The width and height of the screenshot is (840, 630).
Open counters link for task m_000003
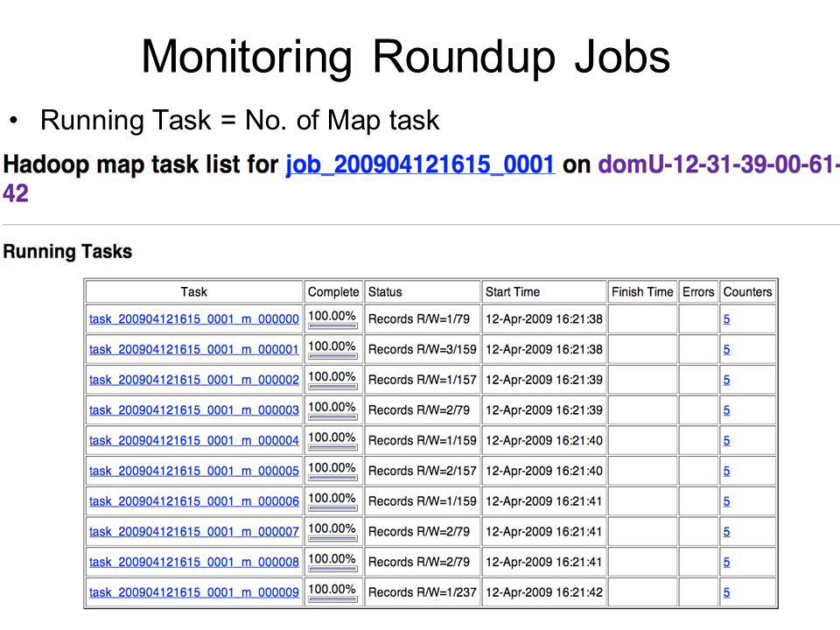(x=726, y=410)
